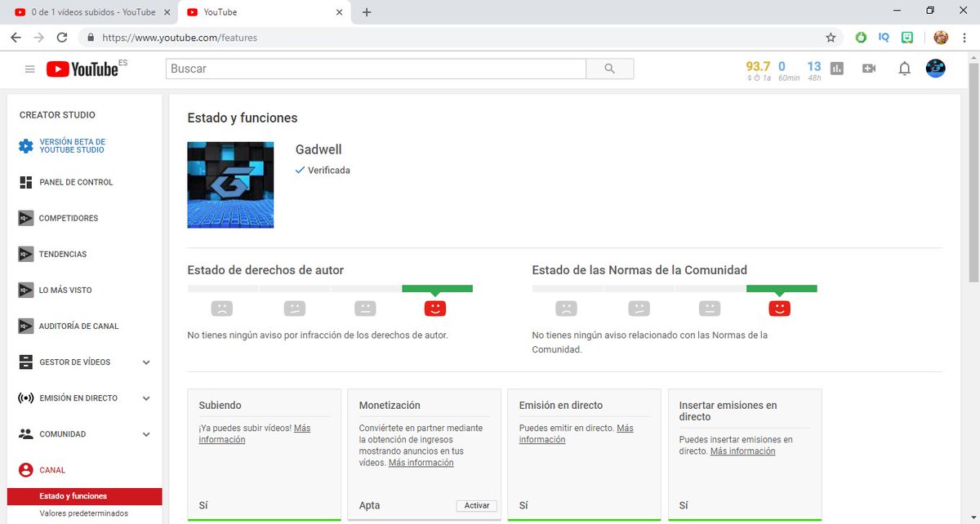This screenshot has width=980, height=524.
Task: Open a new browser tab
Action: tap(366, 12)
